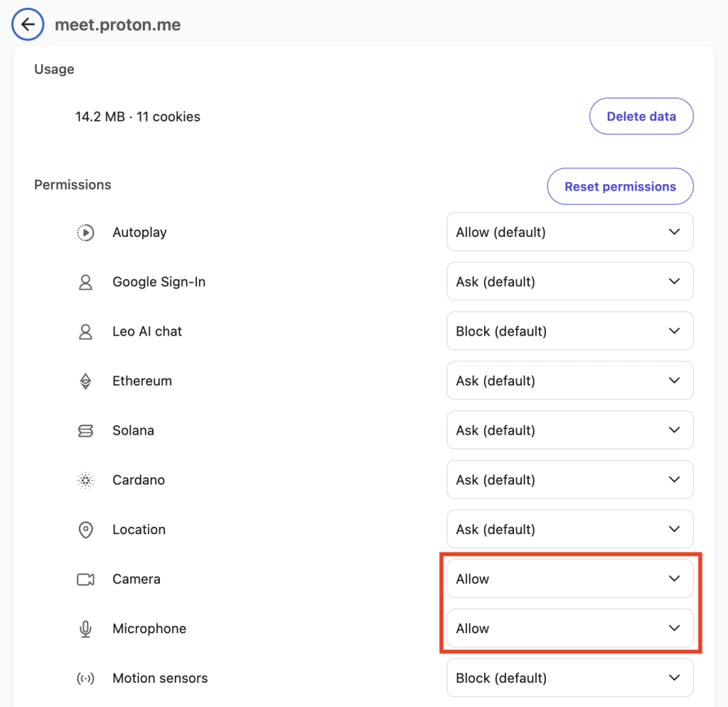The image size is (728, 707).
Task: Click the Ethereum diamond icon
Action: tap(85, 381)
